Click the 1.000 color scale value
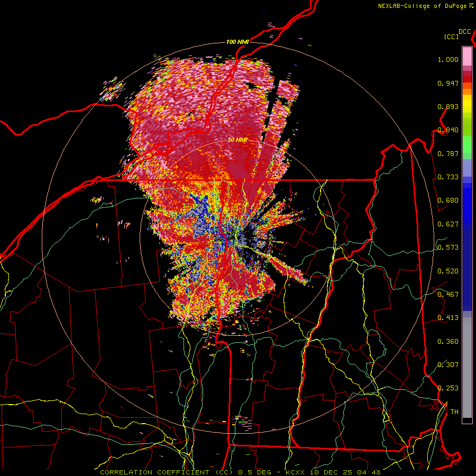476x476 pixels. tap(448, 59)
